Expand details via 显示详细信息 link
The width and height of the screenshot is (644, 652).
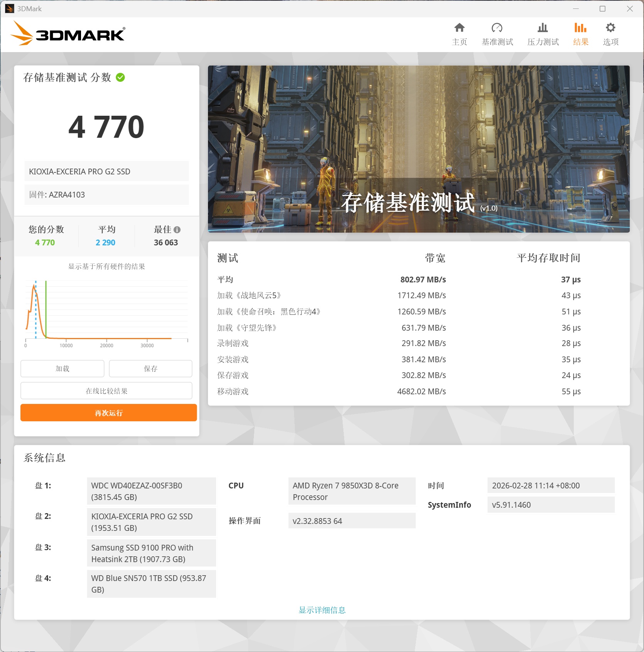tap(322, 610)
